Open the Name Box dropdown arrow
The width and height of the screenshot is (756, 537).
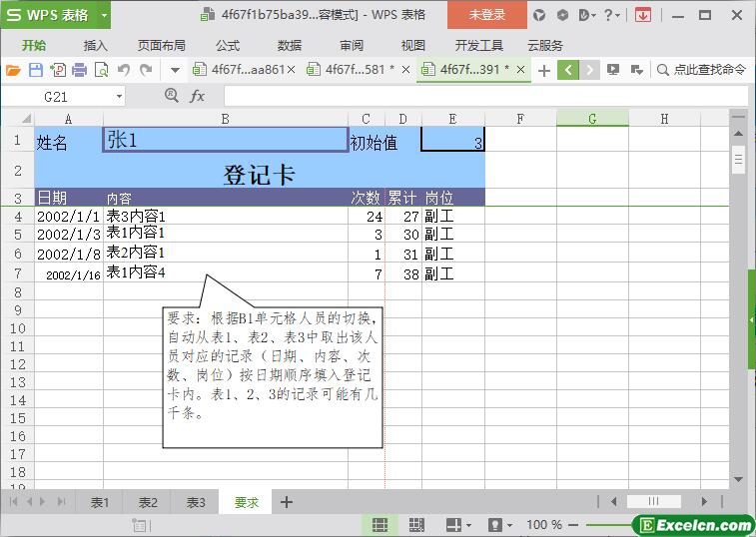[x=120, y=96]
